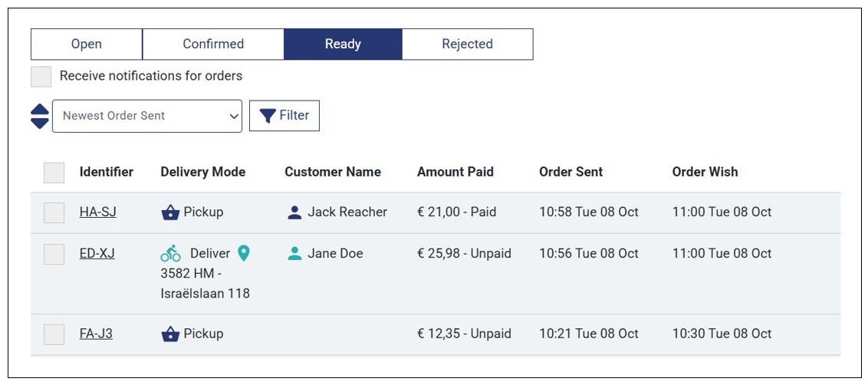Click the location pin icon next to Deliver

[x=244, y=253]
